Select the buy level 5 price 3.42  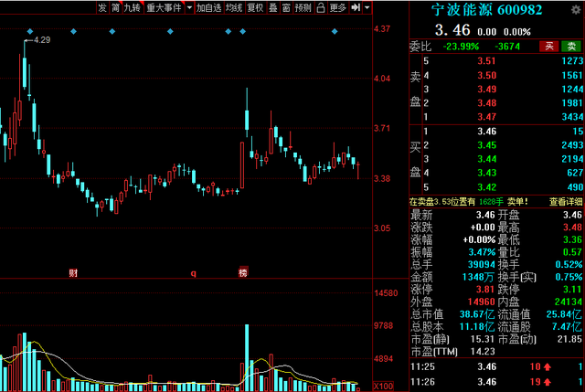pyautogui.click(x=487, y=187)
